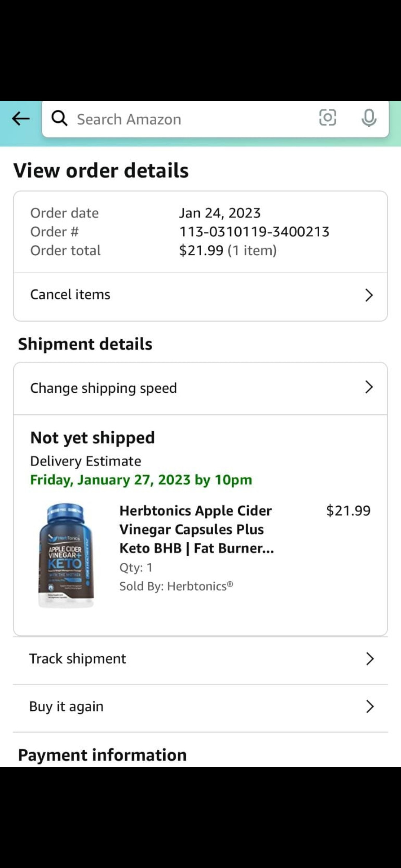Select Cancel items option

point(71,295)
